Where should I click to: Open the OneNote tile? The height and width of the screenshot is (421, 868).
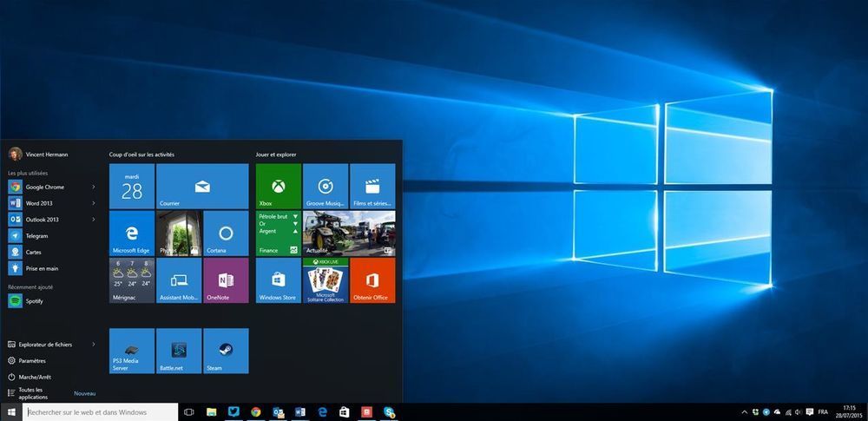click(x=226, y=280)
